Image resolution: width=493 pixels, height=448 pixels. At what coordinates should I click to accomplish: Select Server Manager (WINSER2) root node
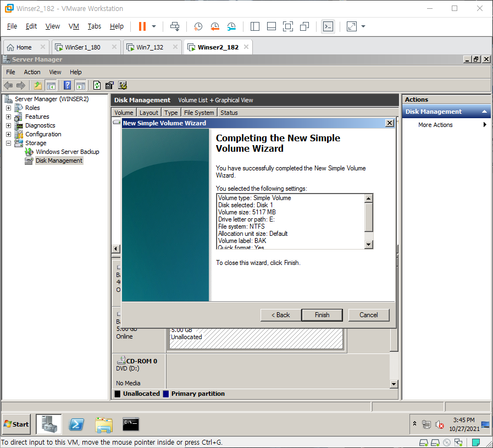point(52,99)
